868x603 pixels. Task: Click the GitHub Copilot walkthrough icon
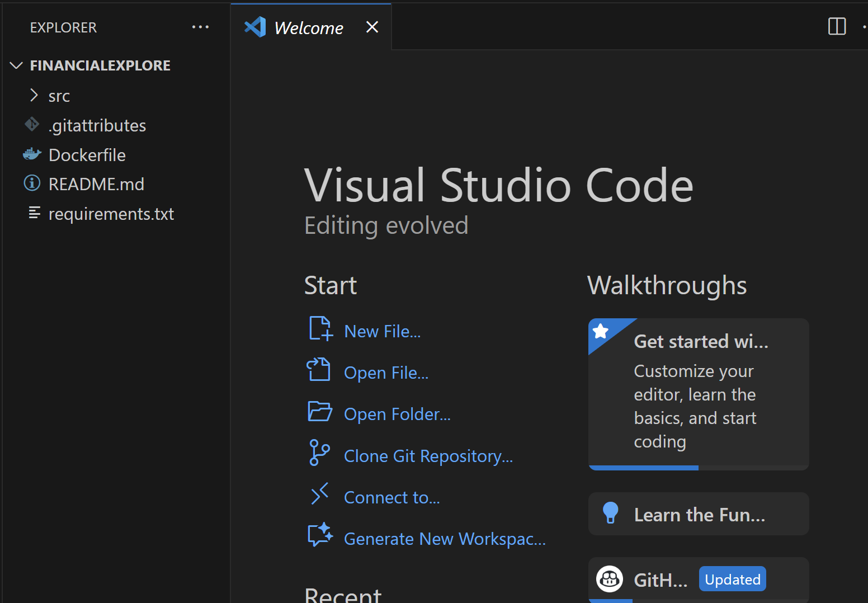pyautogui.click(x=609, y=579)
